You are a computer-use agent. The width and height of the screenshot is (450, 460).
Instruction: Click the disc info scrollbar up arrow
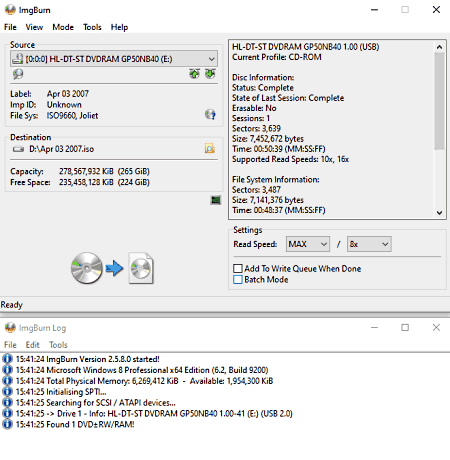click(x=439, y=47)
